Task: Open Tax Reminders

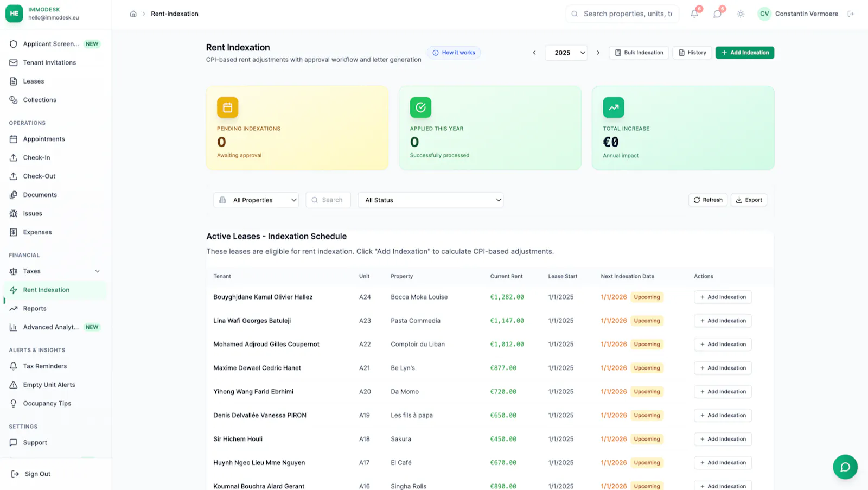Action: (x=55, y=366)
